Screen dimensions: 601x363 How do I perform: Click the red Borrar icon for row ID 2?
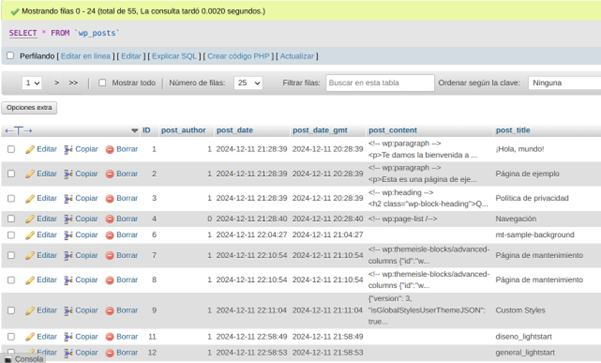[x=110, y=174]
